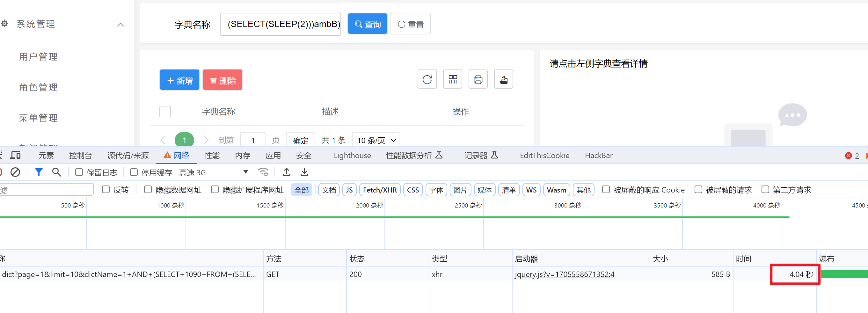This screenshot has height=313, width=868.
Task: Sort by the 时间 column header
Action: [774, 259]
